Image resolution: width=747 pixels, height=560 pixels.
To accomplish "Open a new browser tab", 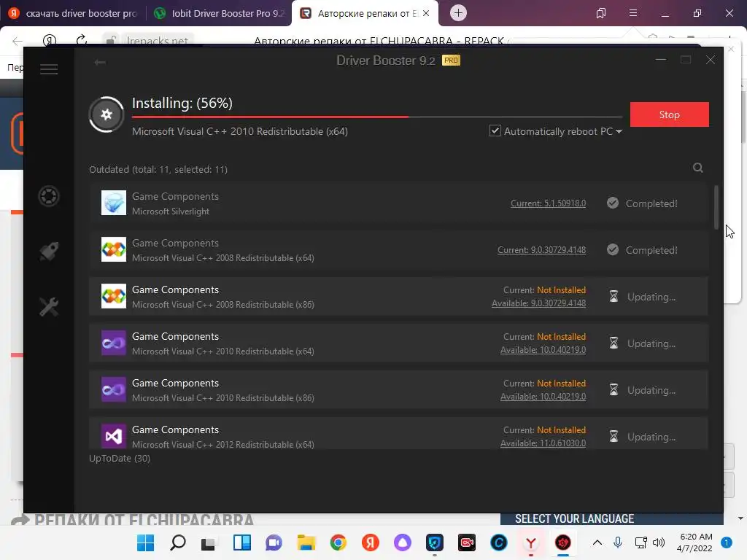I will (x=458, y=13).
